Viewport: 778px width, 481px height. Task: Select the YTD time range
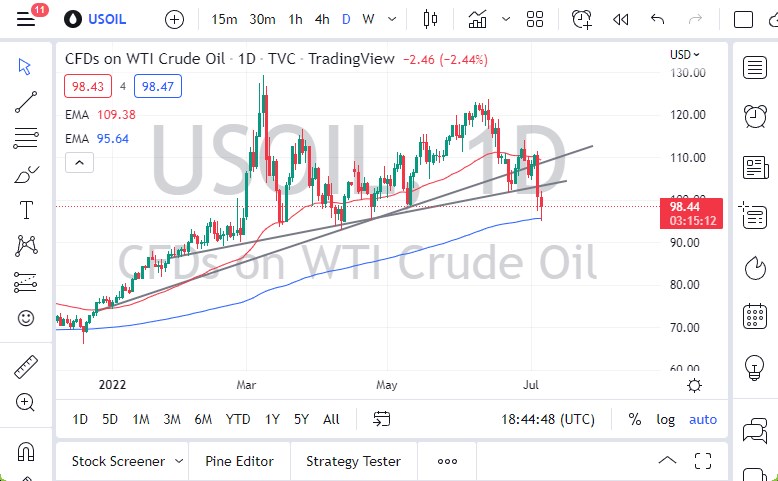[238, 419]
